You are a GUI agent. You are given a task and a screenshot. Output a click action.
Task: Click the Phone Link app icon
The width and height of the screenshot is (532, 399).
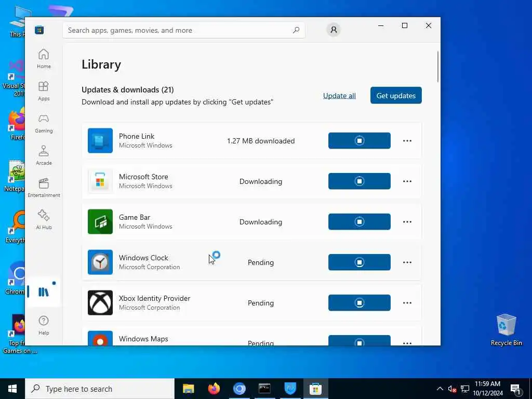click(x=100, y=140)
